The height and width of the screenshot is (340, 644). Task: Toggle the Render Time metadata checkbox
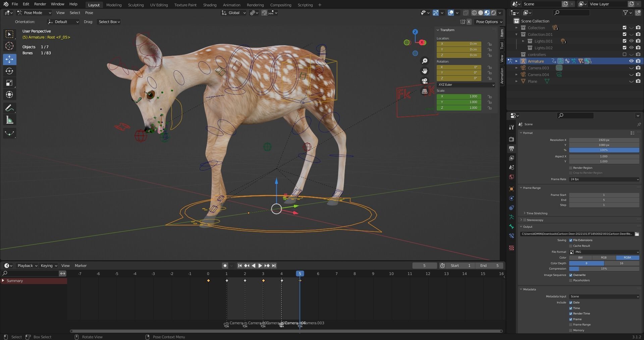point(571,314)
